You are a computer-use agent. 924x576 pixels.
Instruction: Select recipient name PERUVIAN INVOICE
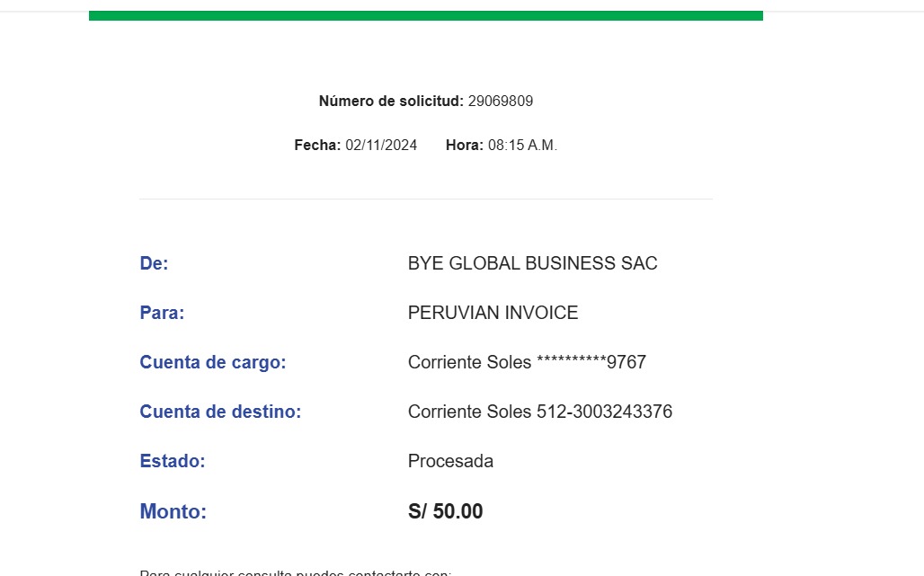(x=493, y=314)
